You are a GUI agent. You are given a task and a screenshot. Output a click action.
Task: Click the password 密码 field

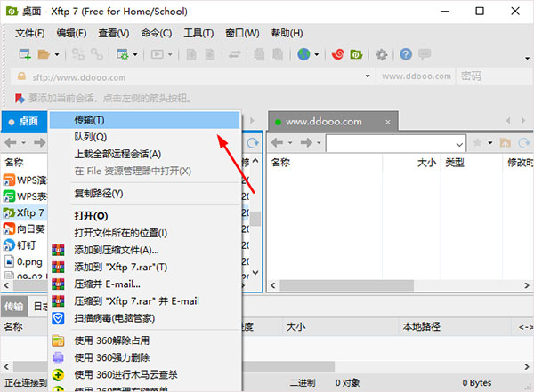495,76
